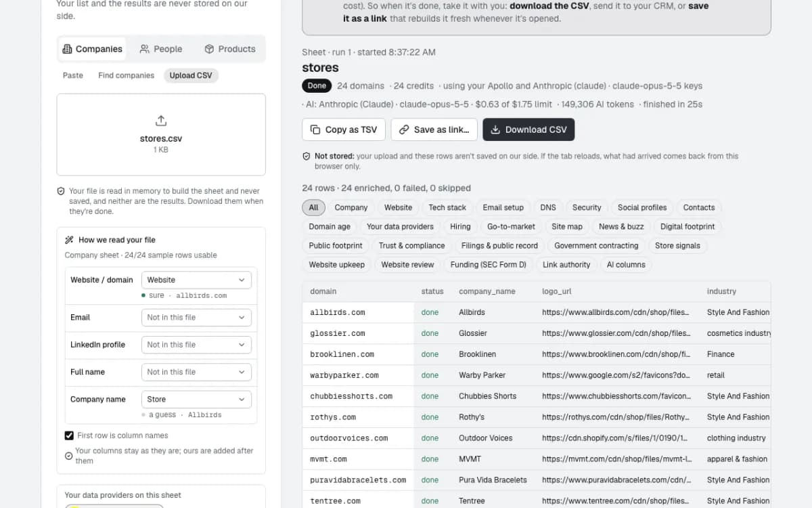Viewport: 812px width, 508px height.
Task: Select the AI columns filter chip
Action: point(626,264)
